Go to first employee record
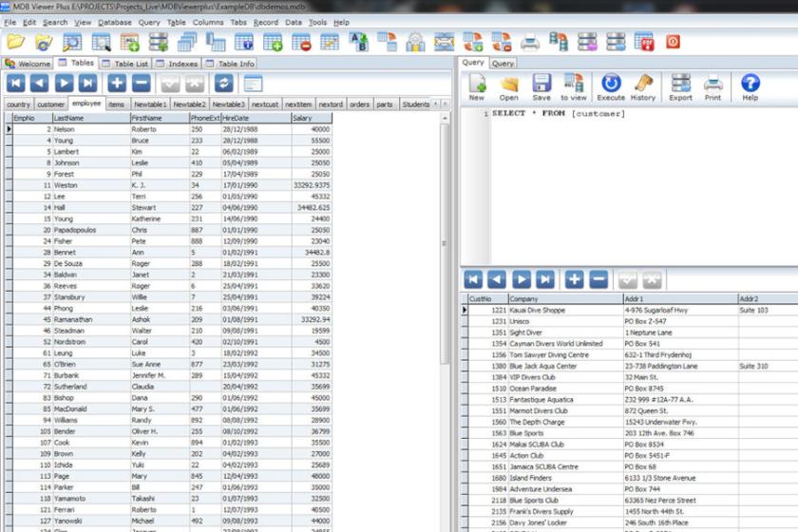Screen dimensions: 798x532 15,83
